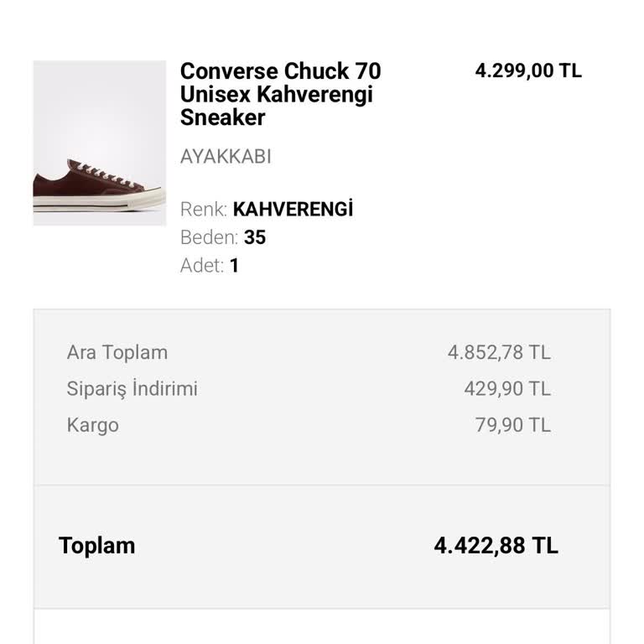The width and height of the screenshot is (644, 644).
Task: Click the "Ara Toplam" label
Action: pyautogui.click(x=117, y=352)
